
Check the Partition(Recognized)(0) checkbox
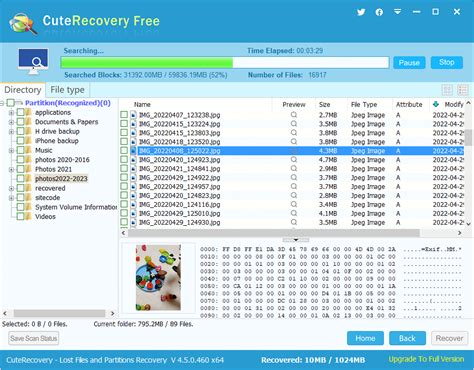click(11, 103)
